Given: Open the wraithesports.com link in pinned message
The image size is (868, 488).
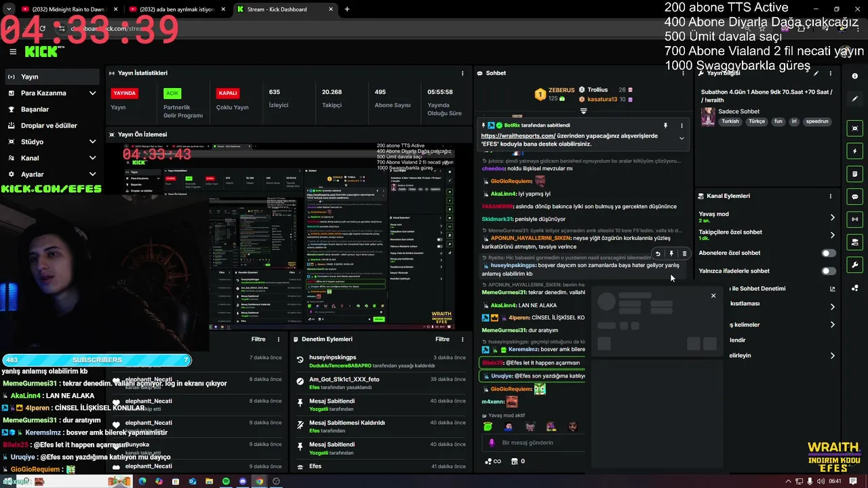Looking at the screenshot, I should (519, 136).
